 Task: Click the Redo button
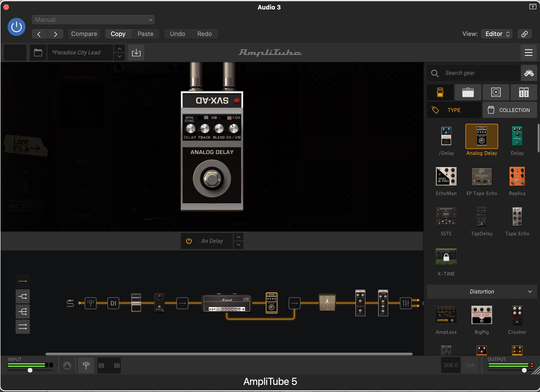pos(204,34)
